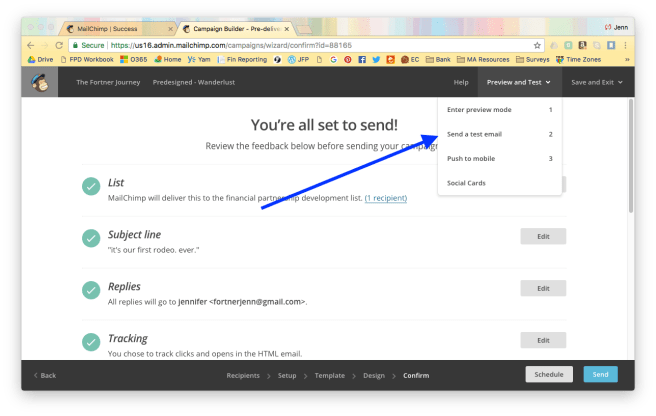Bookmark this page with star icon
This screenshot has width=656, height=416.
(537, 45)
